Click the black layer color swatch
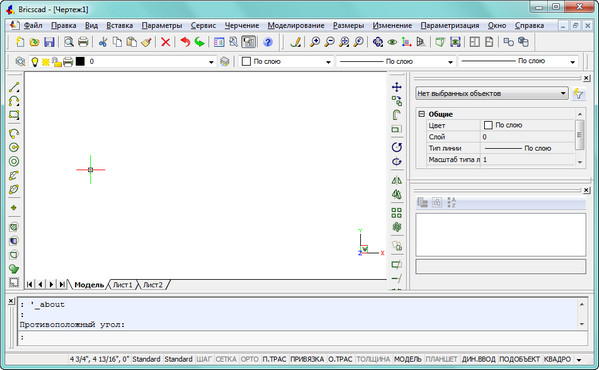The image size is (599, 370). pos(80,61)
